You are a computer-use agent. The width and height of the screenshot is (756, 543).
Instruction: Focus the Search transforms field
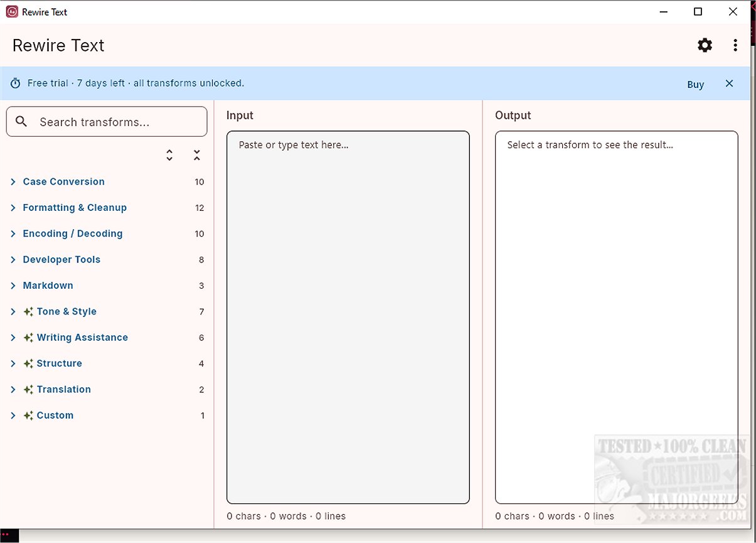pyautogui.click(x=107, y=122)
